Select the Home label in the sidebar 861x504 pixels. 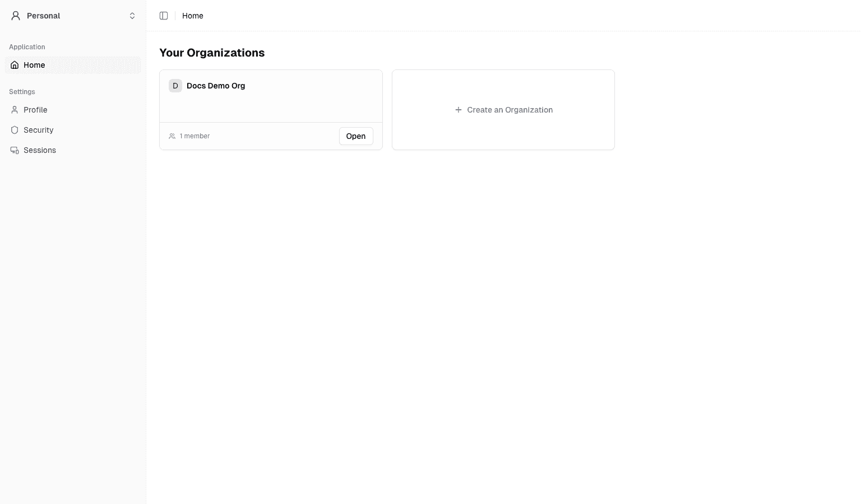(x=34, y=65)
